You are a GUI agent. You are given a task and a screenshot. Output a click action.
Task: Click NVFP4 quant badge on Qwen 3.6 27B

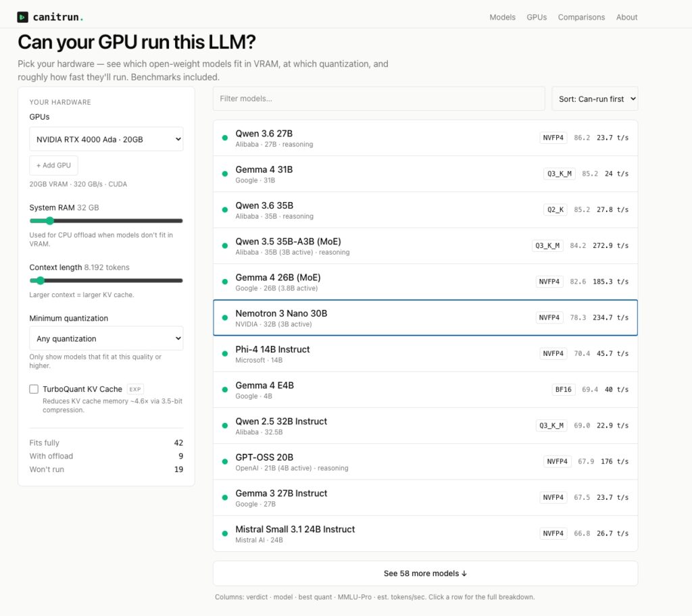tap(553, 138)
